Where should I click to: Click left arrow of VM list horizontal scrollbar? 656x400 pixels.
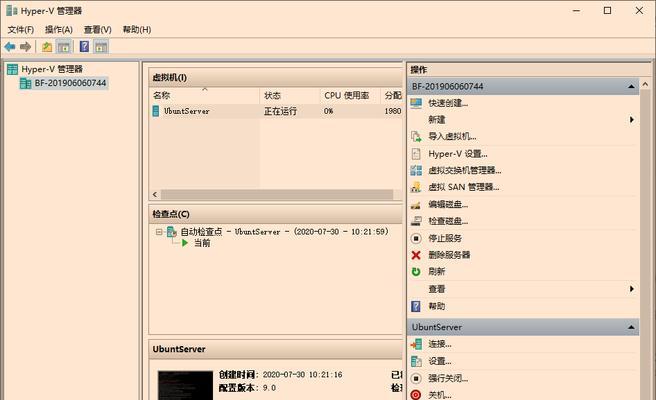click(155, 195)
